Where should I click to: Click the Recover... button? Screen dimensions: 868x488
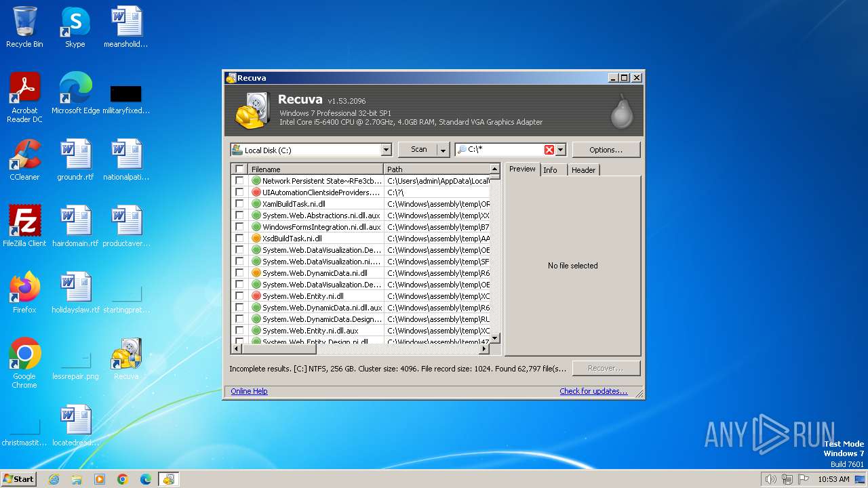click(x=606, y=368)
